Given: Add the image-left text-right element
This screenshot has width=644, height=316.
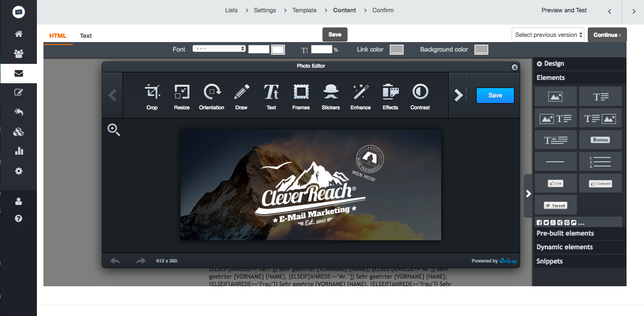Looking at the screenshot, I should pos(556,118).
